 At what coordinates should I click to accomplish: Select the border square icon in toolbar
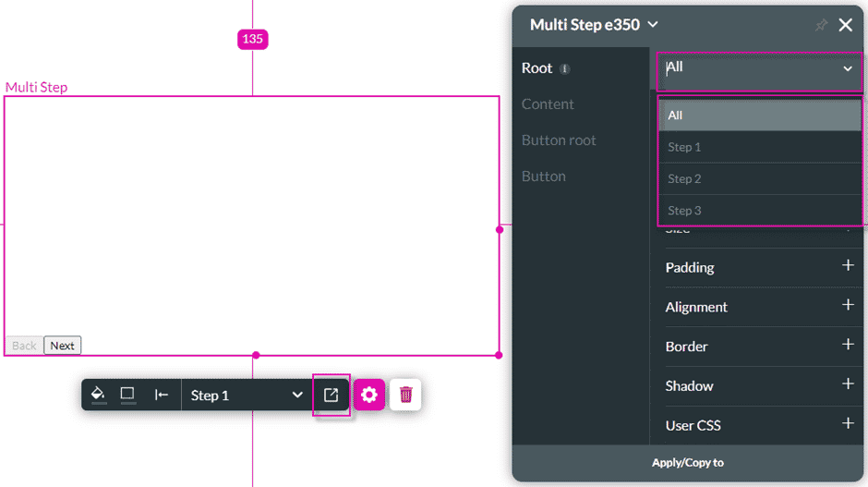(x=127, y=395)
